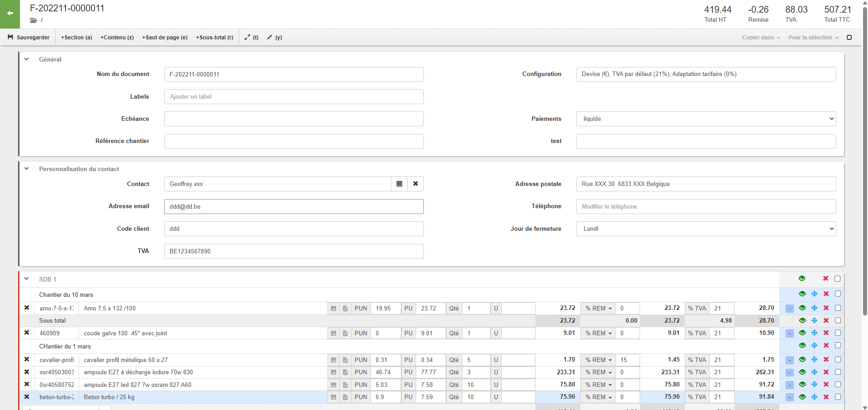Delete the coude galva row with red X
868x410 pixels.
click(826, 333)
